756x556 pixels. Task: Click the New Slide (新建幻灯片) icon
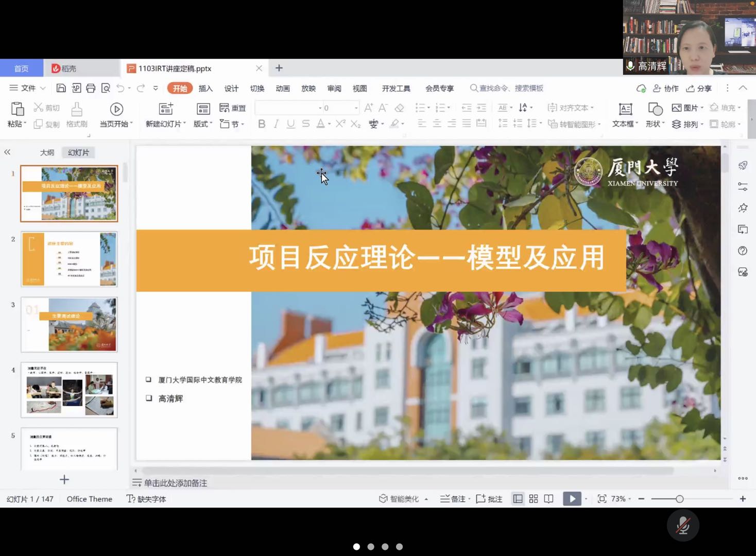pos(166,109)
